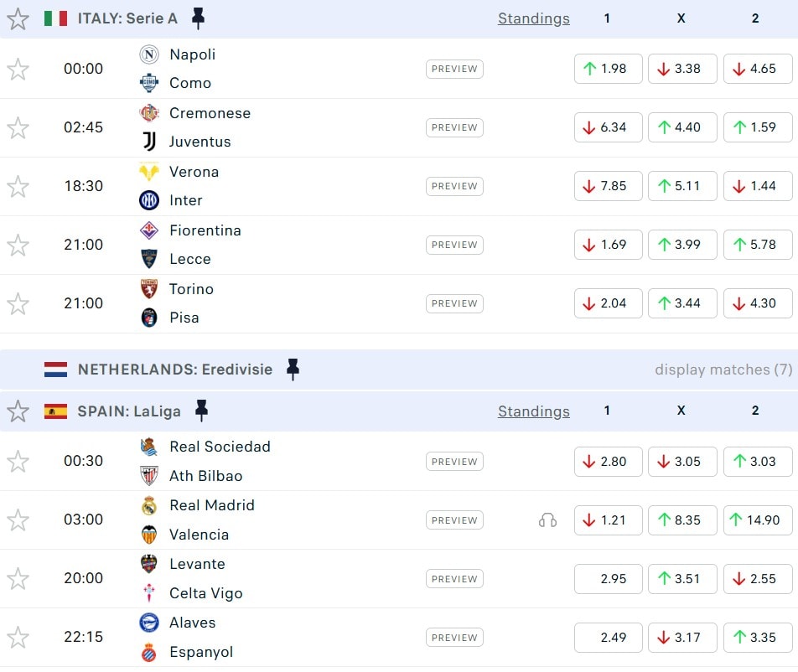Select home win odds 1.98 for Napoli
Viewport: 798px width, 672px height.
[608, 69]
